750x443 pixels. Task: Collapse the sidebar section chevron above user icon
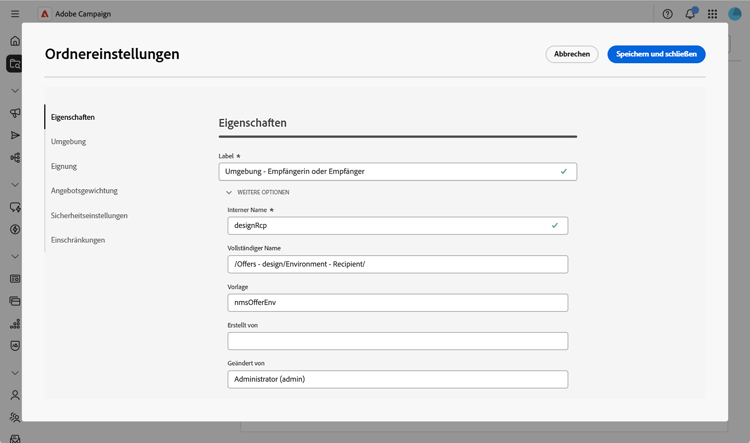15,373
